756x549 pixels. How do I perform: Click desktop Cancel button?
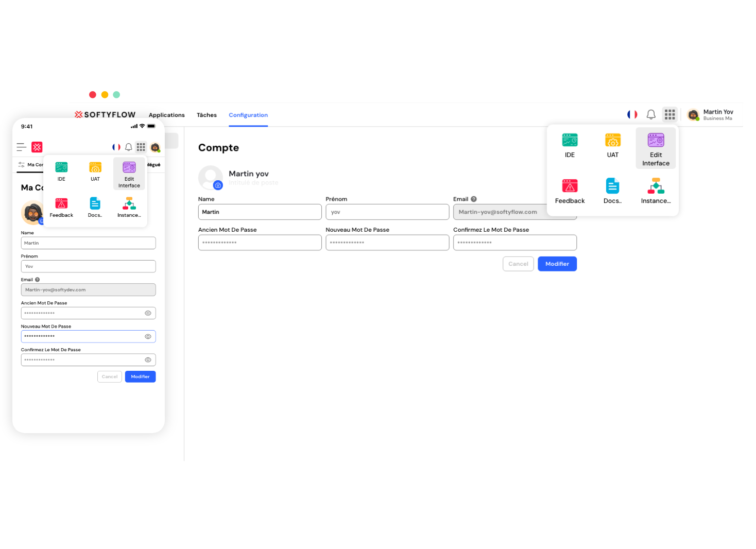coord(518,264)
